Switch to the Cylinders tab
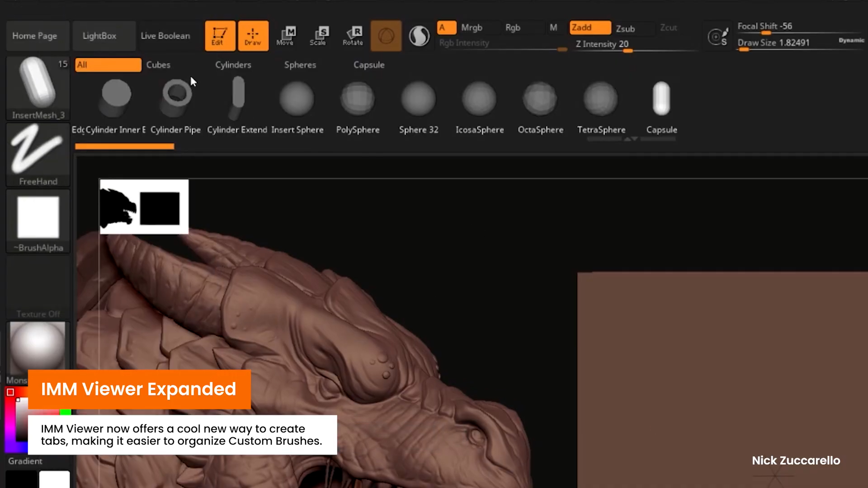868x488 pixels. pos(233,65)
